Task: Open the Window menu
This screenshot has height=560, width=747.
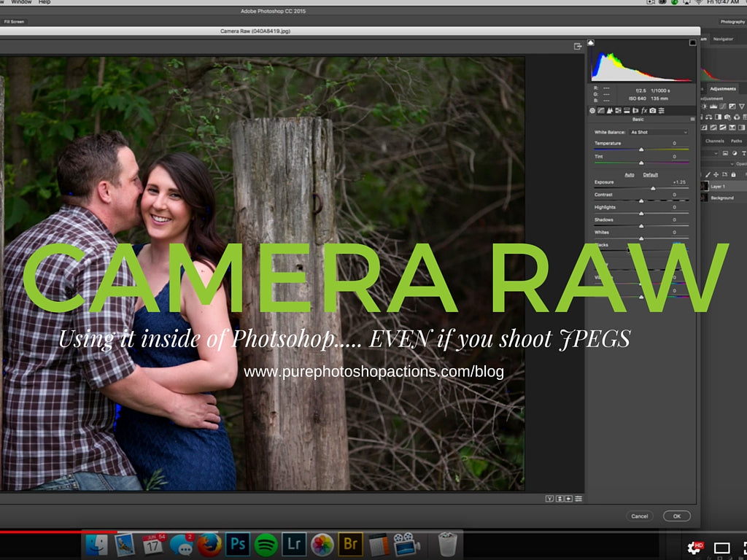Action: pos(21,2)
